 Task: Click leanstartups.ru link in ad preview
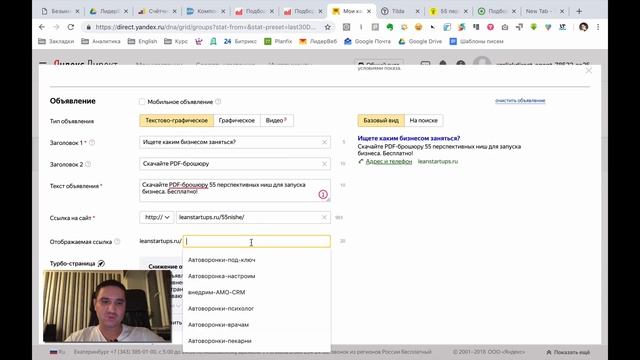(438, 162)
